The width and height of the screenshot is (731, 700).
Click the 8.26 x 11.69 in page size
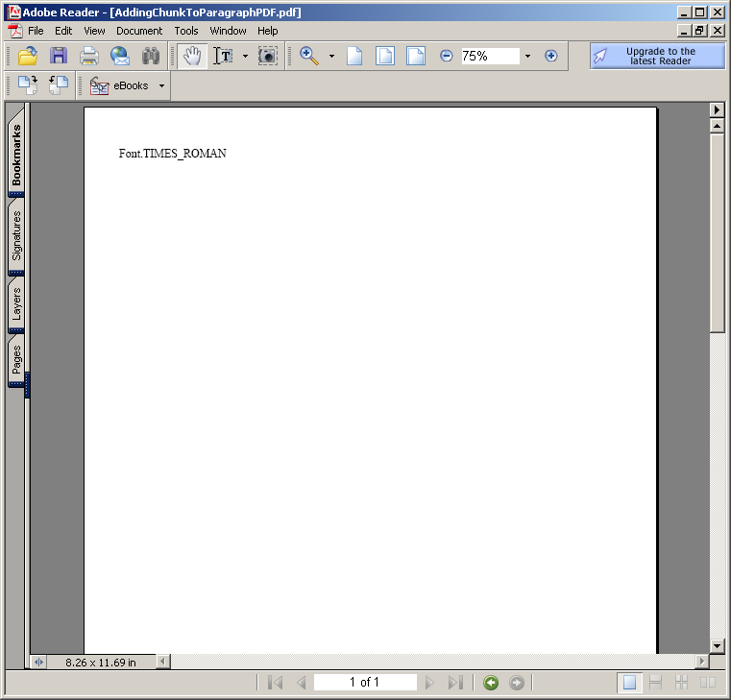point(101,663)
